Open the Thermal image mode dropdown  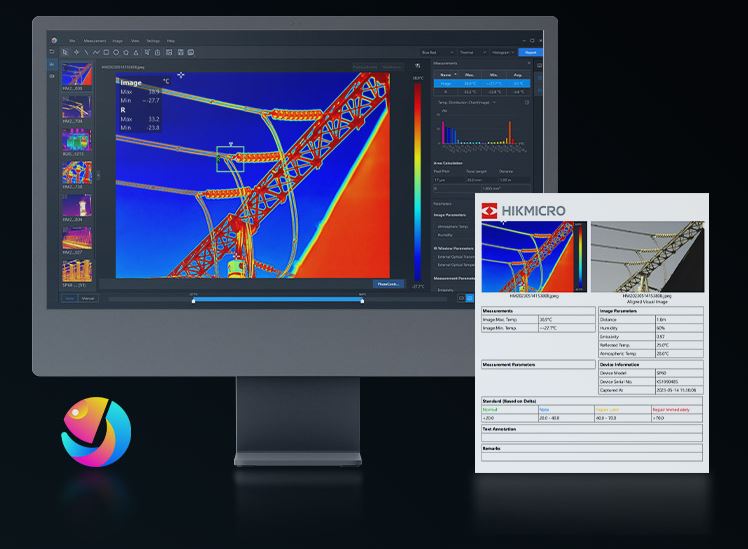(x=472, y=52)
